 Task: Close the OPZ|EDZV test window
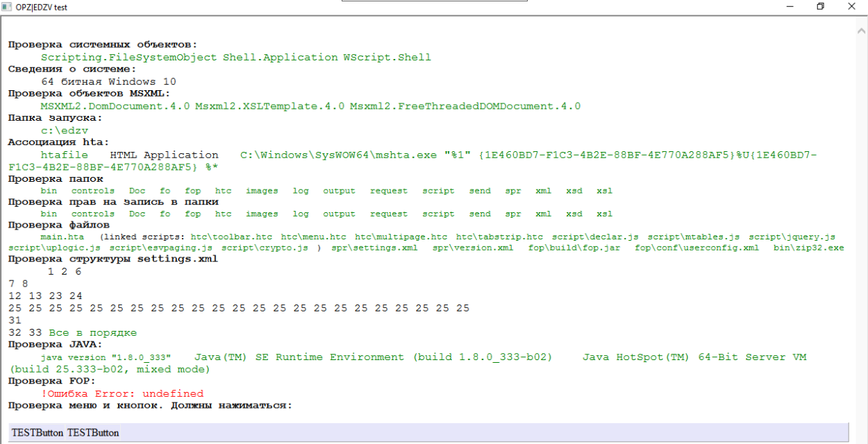[x=852, y=7]
